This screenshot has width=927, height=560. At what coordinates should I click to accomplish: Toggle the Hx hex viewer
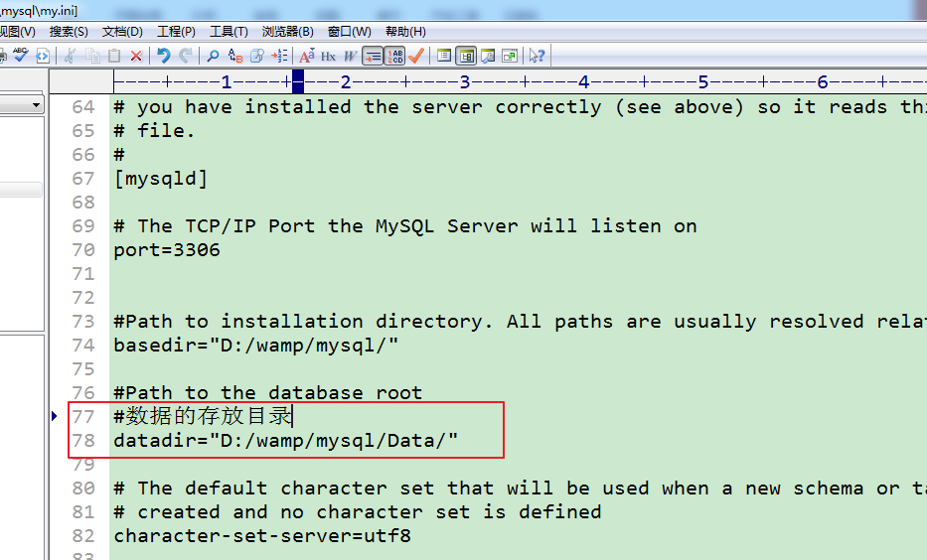pyautogui.click(x=328, y=56)
